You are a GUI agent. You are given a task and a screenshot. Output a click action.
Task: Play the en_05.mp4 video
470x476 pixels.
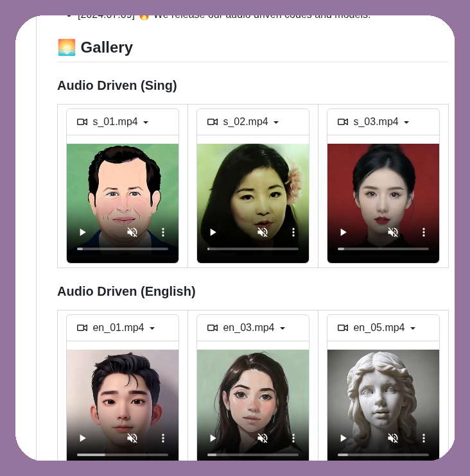point(343,438)
